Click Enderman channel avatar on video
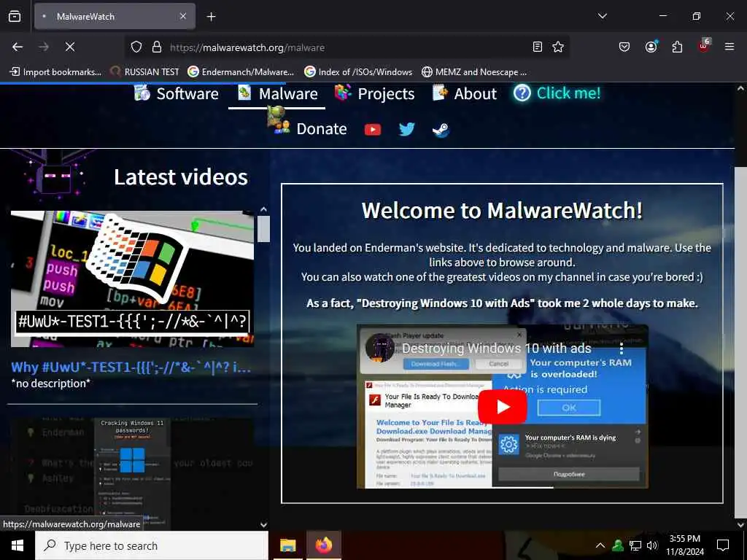 pyautogui.click(x=379, y=348)
